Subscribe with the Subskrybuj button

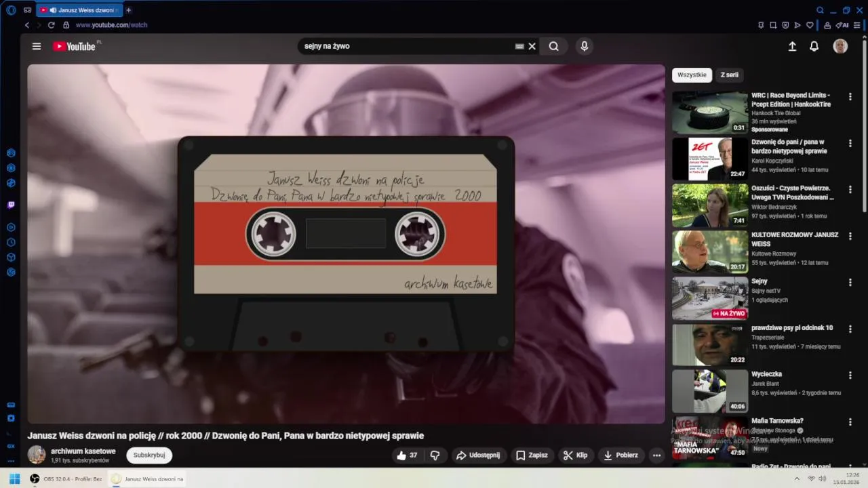click(149, 455)
